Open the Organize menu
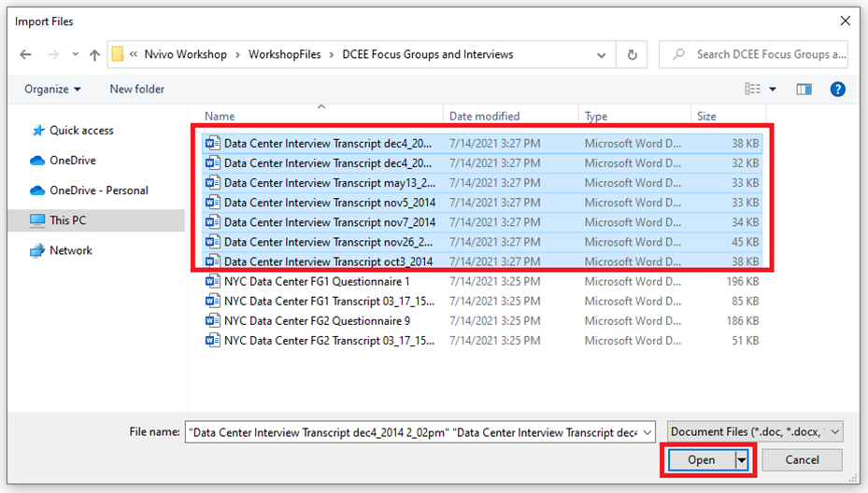Viewport: 868px width, 493px height. click(x=52, y=89)
